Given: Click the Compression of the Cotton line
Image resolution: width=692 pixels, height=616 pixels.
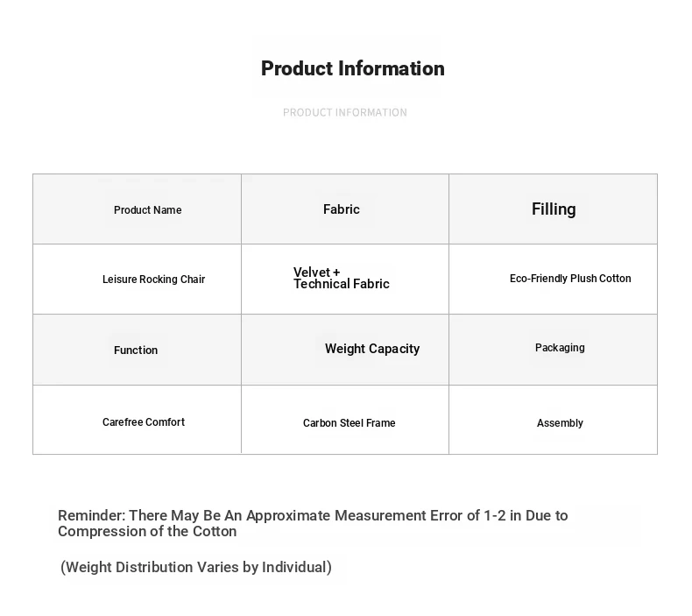Looking at the screenshot, I should click(x=147, y=531).
